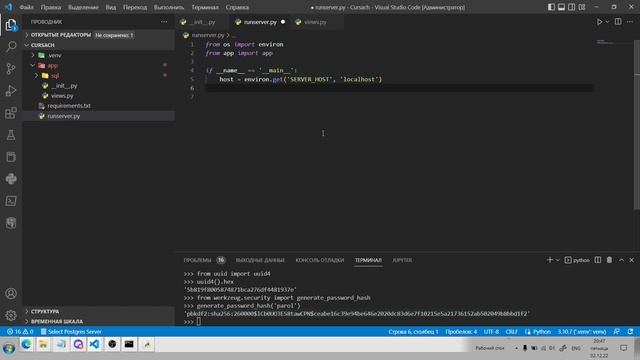Screen dimensions: 640x360
Task: Click the UTF-8 encoding indicator
Action: pyautogui.click(x=491, y=331)
